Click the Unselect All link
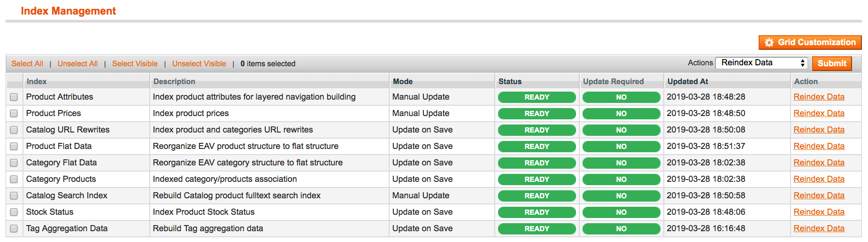This screenshot has height=242, width=868. tap(77, 64)
